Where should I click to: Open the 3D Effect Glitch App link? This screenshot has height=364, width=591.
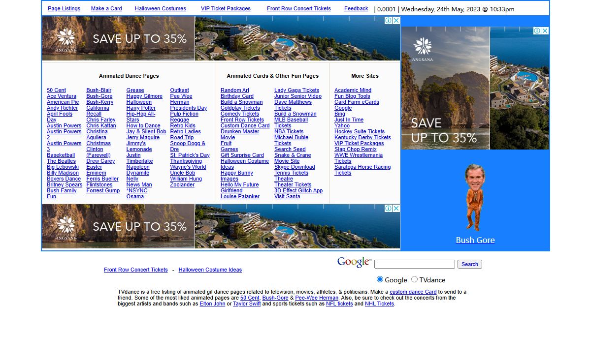pos(298,190)
